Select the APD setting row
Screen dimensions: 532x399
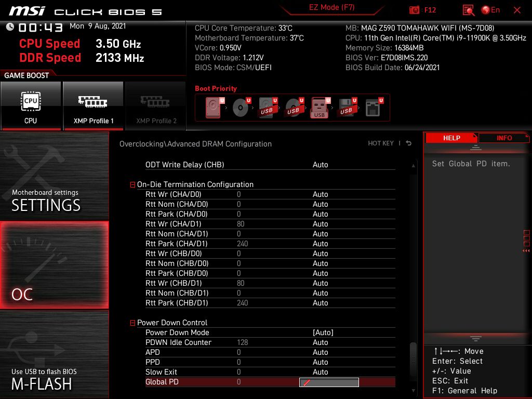point(270,352)
